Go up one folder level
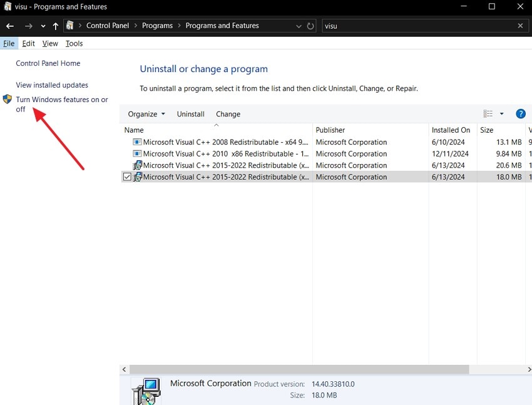532x405 pixels. click(55, 26)
